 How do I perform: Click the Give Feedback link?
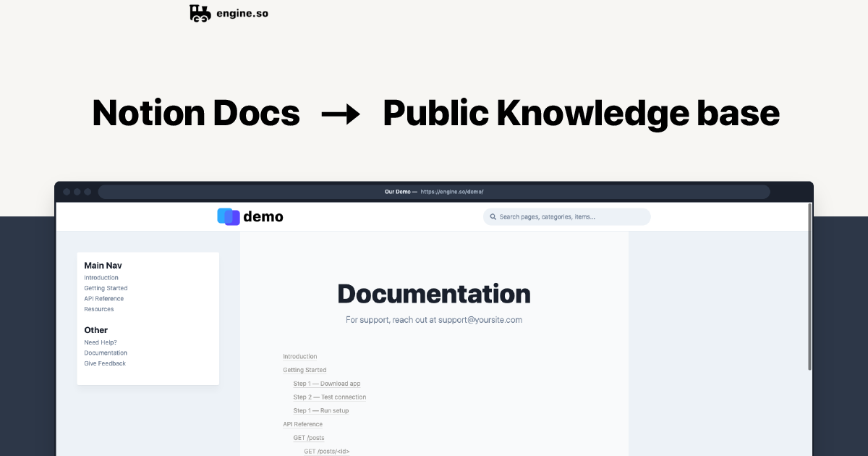point(104,363)
